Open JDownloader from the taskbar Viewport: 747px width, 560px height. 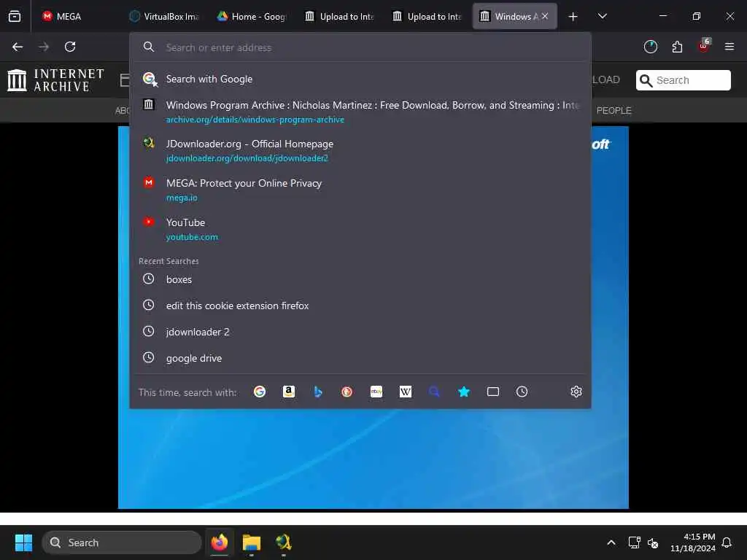click(x=284, y=542)
